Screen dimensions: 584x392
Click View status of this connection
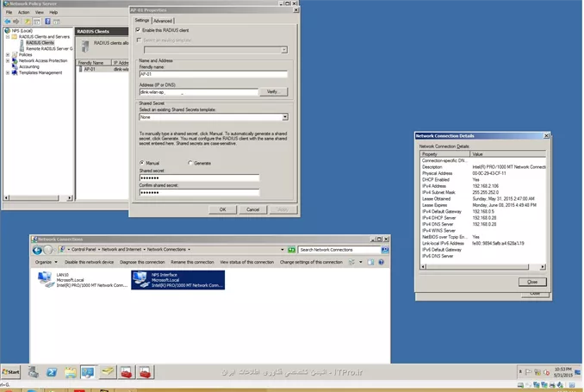[246, 262]
